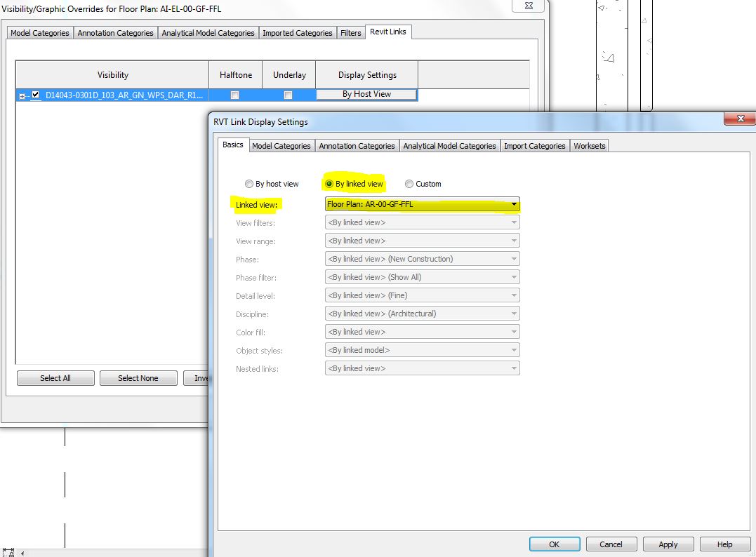
Task: Enable Underlay for the linked Revit model
Action: pyautogui.click(x=289, y=94)
